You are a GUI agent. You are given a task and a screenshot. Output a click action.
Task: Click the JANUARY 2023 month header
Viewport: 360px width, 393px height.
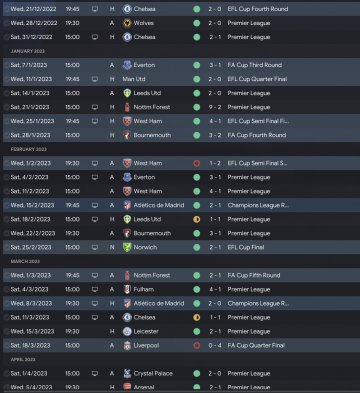click(x=28, y=51)
